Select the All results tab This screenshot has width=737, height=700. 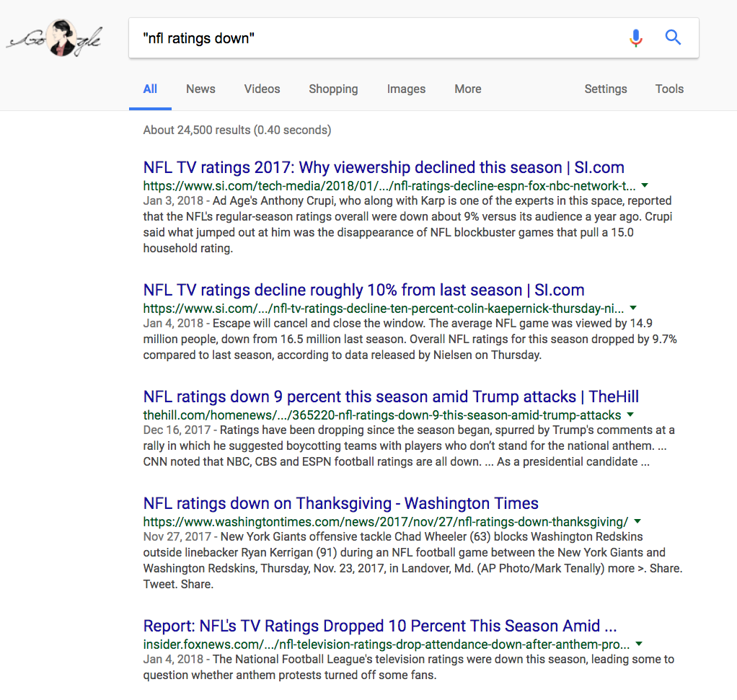(150, 89)
